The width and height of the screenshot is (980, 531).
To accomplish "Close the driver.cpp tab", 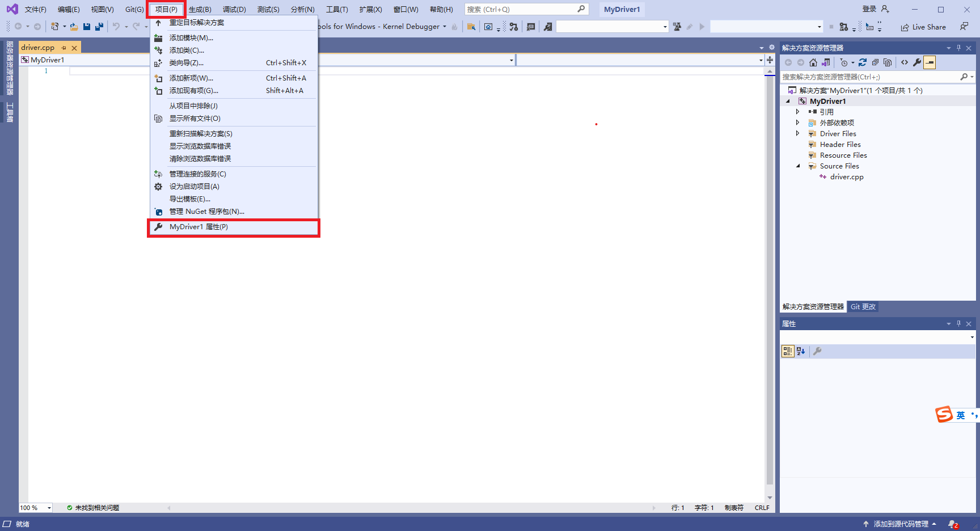I will point(74,48).
